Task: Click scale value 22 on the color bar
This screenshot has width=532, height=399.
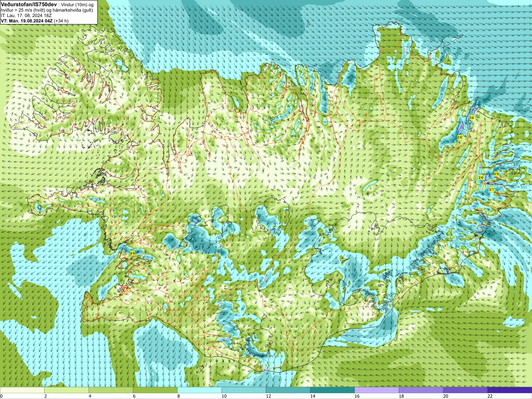Action: [x=490, y=396]
